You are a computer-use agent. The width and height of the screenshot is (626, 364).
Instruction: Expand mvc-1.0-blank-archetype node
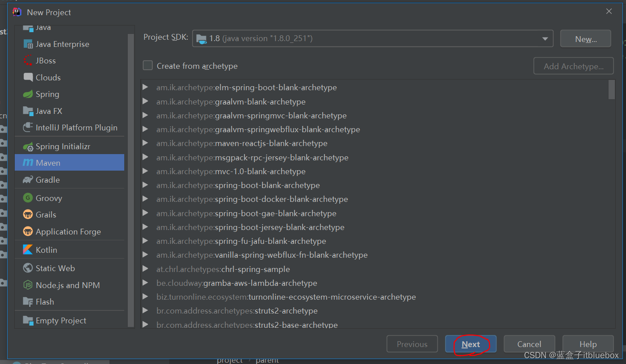tap(145, 171)
